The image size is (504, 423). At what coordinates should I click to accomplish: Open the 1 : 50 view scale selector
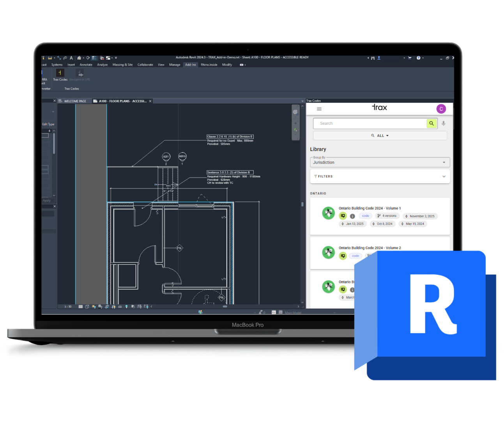coord(68,307)
